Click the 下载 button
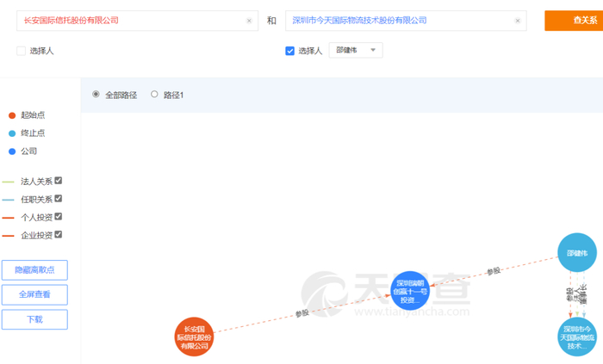This screenshot has width=603, height=364. [x=34, y=319]
